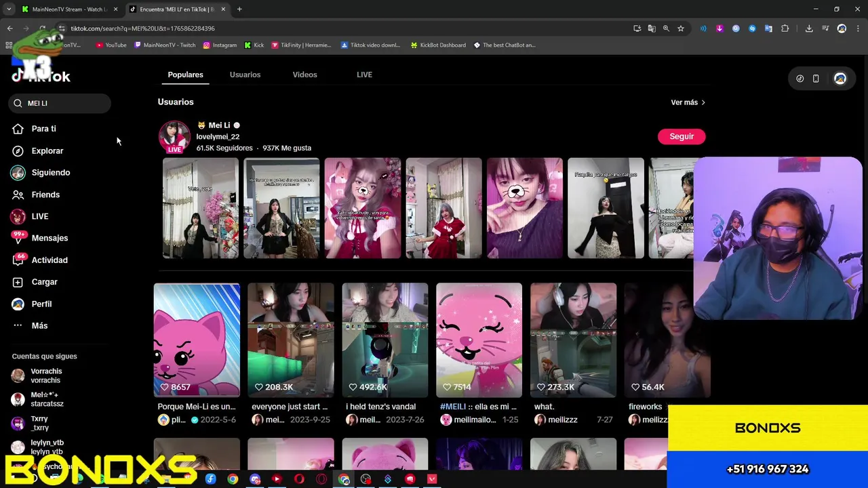The width and height of the screenshot is (868, 488).
Task: Open the browser downloads icon
Action: pyautogui.click(x=809, y=28)
